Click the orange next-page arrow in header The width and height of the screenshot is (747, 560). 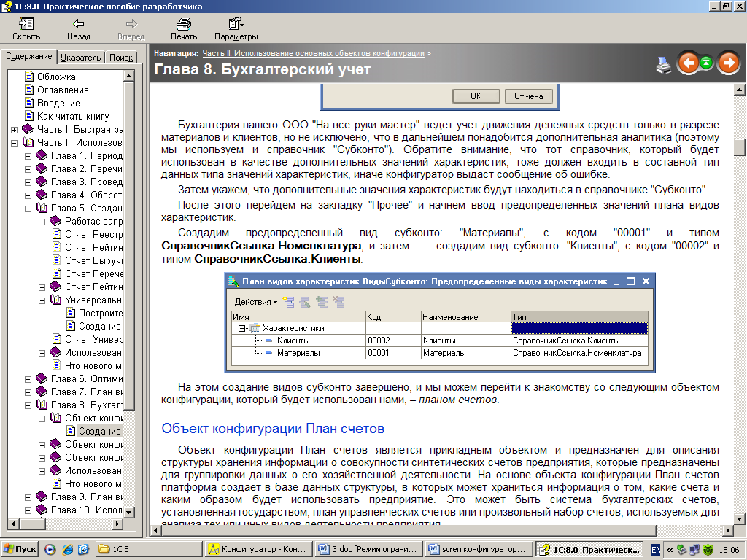(727, 63)
